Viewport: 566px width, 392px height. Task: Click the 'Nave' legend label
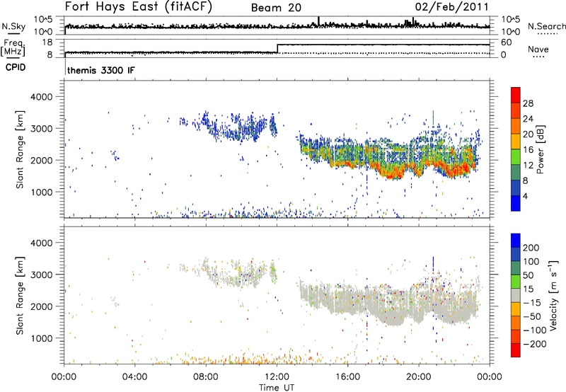[x=538, y=49]
